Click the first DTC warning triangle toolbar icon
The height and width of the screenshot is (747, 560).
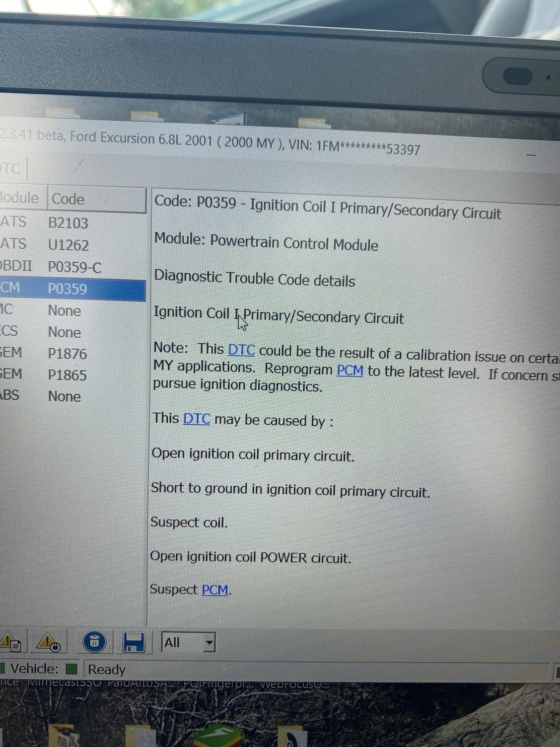(x=12, y=642)
